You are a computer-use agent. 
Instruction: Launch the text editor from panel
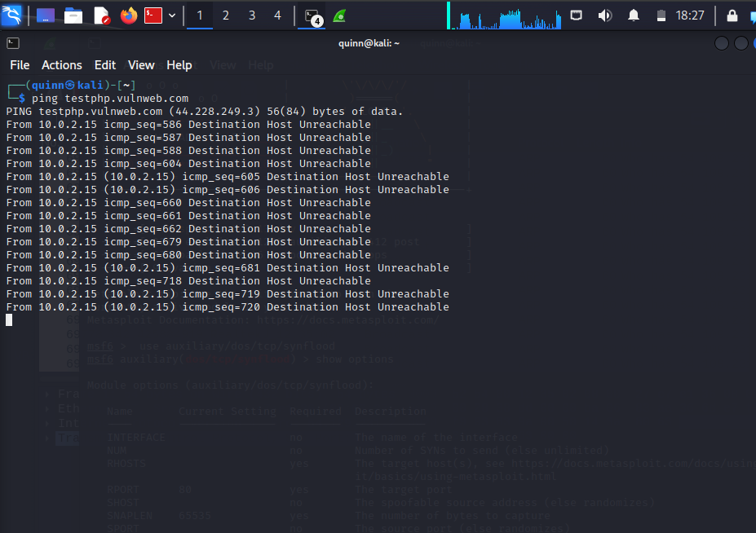101,15
